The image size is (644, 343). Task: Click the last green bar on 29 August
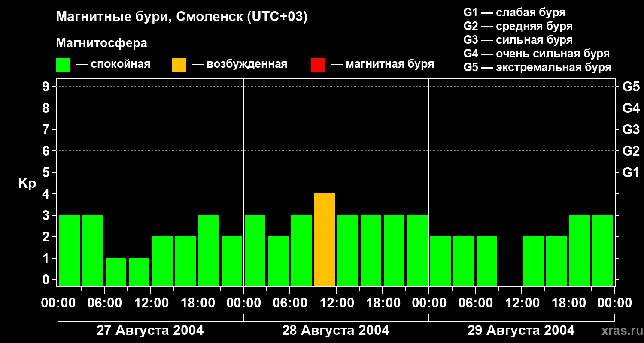click(603, 250)
